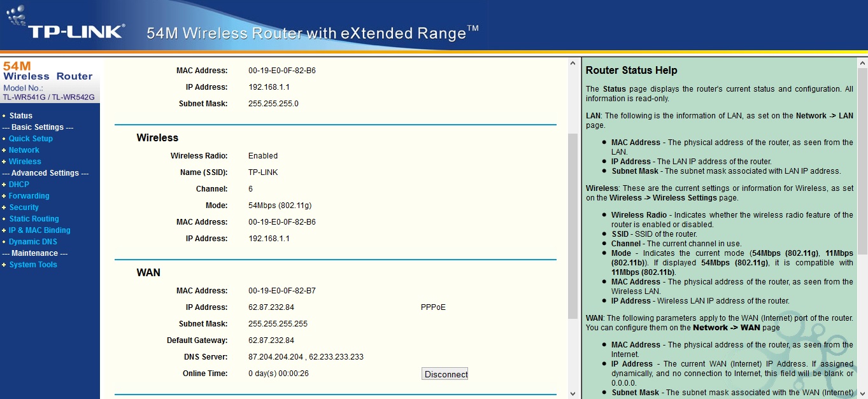Click the status panel scrollbar up arrow
This screenshot has width=868, height=399.
click(573, 63)
